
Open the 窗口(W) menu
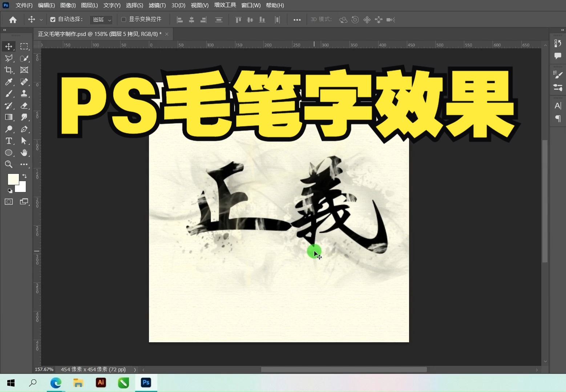point(251,5)
